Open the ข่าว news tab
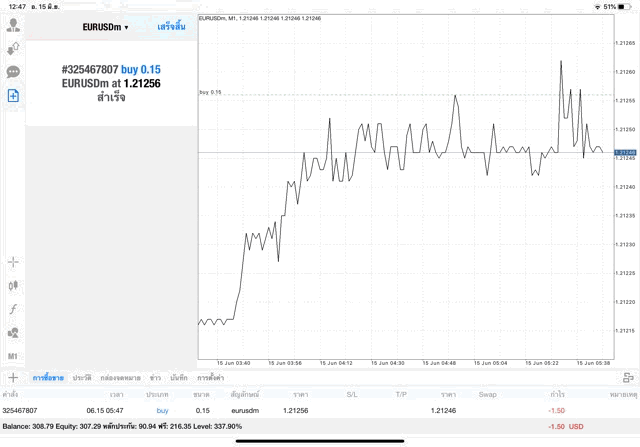The image size is (640, 447). (x=155, y=378)
